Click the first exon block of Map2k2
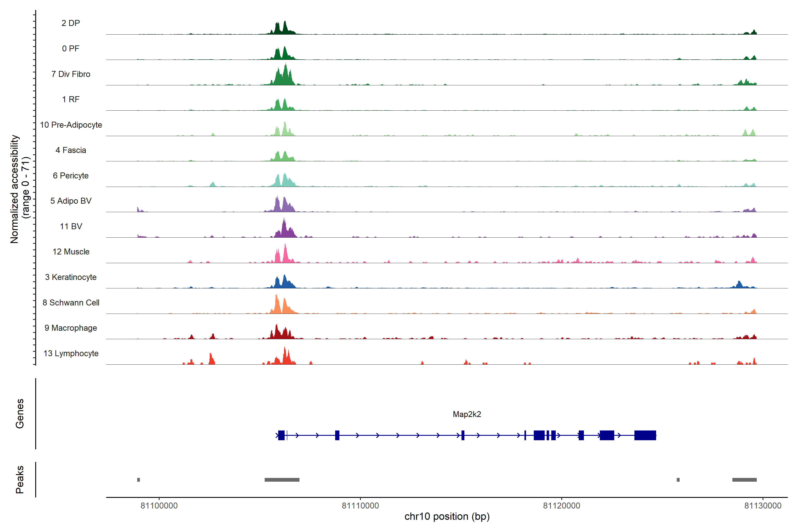The height and width of the screenshot is (532, 798). (x=281, y=435)
